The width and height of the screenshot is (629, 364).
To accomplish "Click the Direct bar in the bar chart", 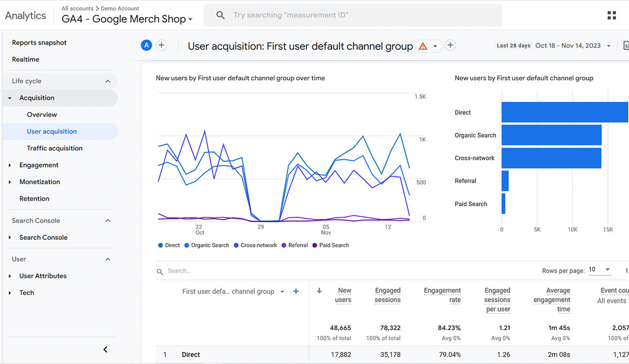I will click(x=565, y=112).
